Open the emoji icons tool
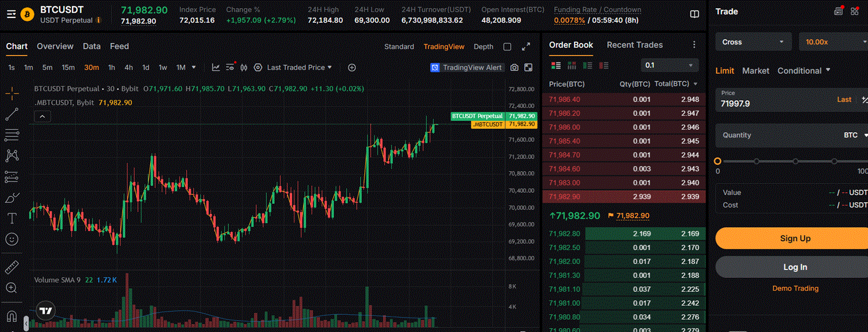The image size is (868, 332). (12, 239)
